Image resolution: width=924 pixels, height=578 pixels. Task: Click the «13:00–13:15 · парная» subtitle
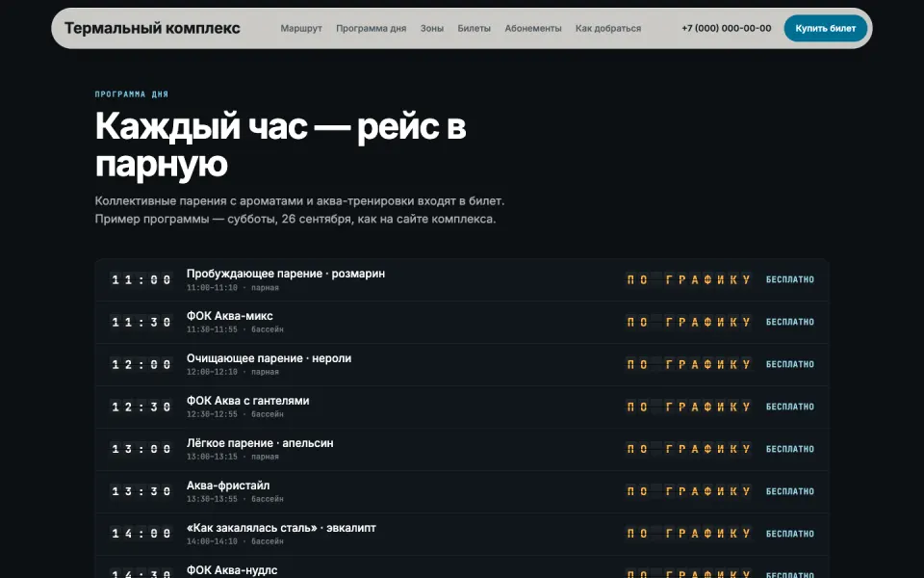point(233,457)
